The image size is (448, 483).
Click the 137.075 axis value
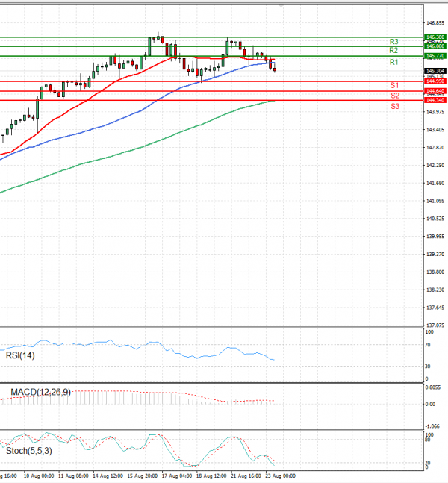(435, 325)
